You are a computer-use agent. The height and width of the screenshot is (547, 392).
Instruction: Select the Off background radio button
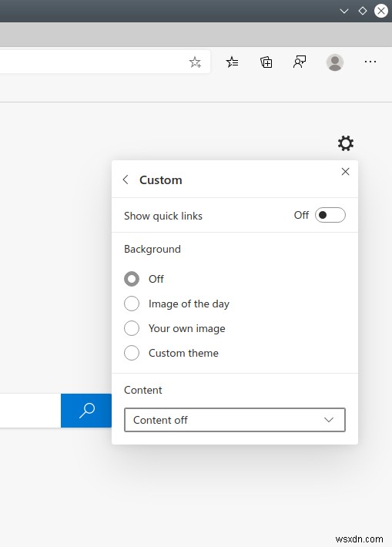132,279
